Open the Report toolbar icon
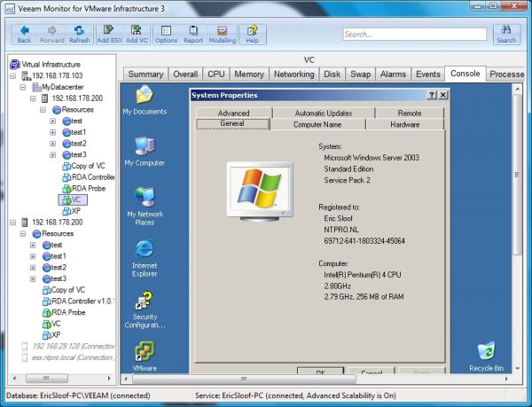The height and width of the screenshot is (407, 532). (193, 35)
